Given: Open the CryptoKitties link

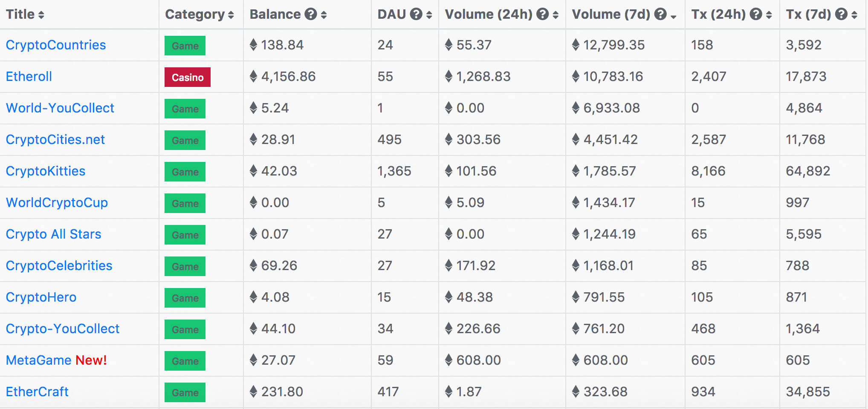Looking at the screenshot, I should tap(46, 171).
